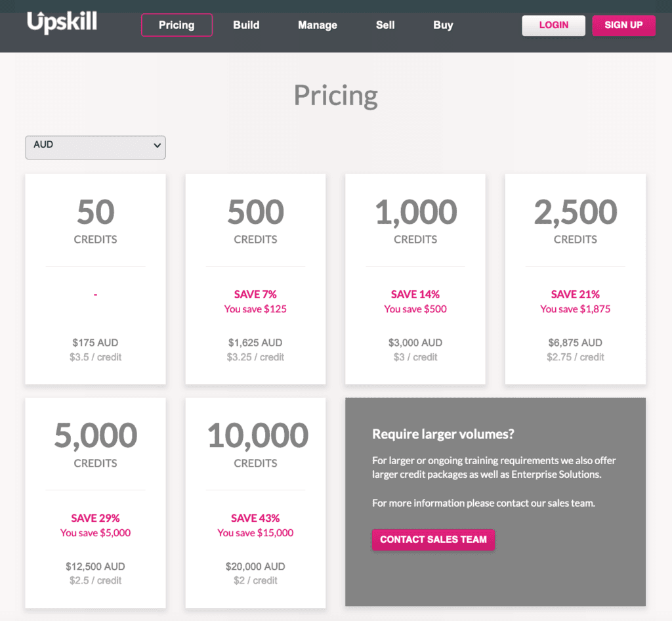This screenshot has width=672, height=621.
Task: Select the 10,000 credits package
Action: click(x=255, y=502)
